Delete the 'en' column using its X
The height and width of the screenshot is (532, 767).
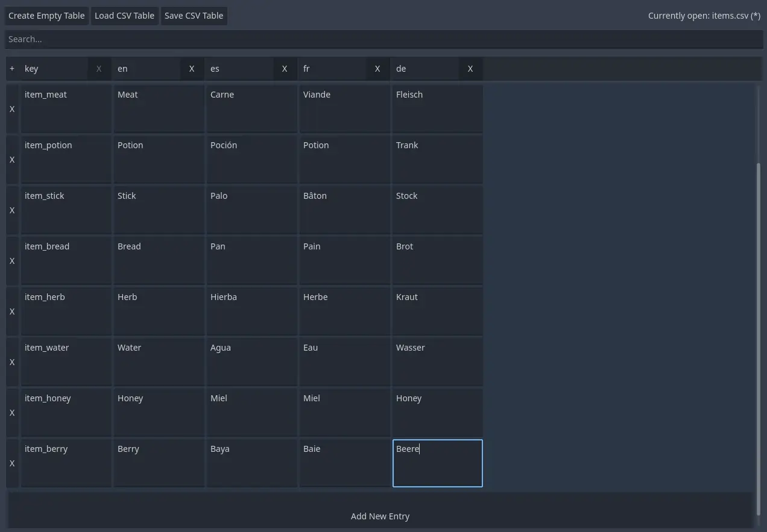pyautogui.click(x=191, y=68)
